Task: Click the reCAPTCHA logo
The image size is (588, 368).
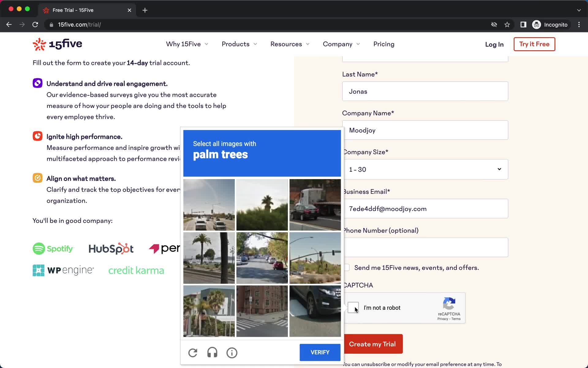Action: coord(449,304)
